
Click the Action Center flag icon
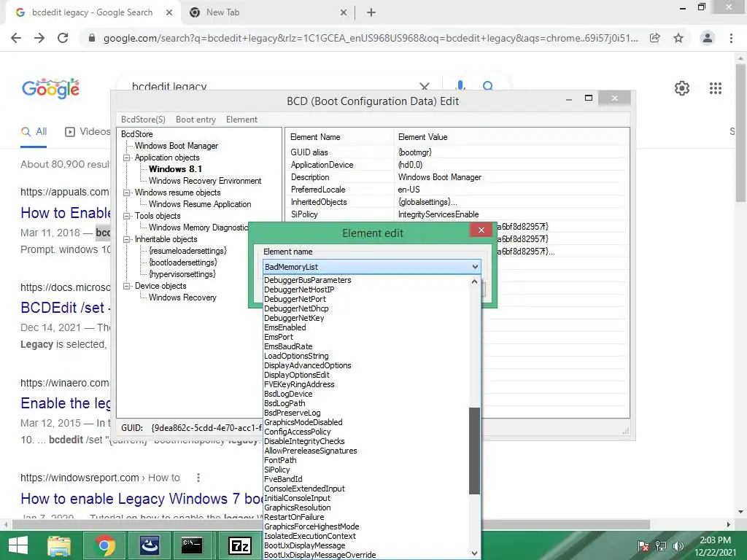coord(643,545)
